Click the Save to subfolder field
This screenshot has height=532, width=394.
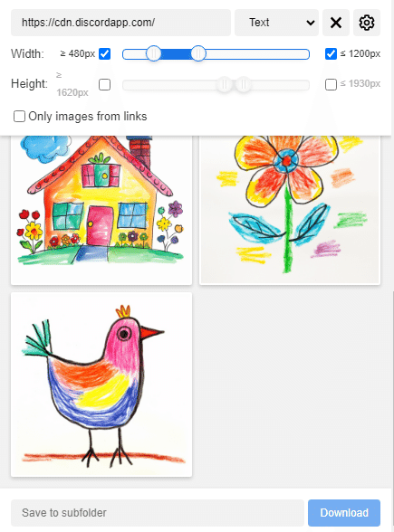[x=158, y=513]
